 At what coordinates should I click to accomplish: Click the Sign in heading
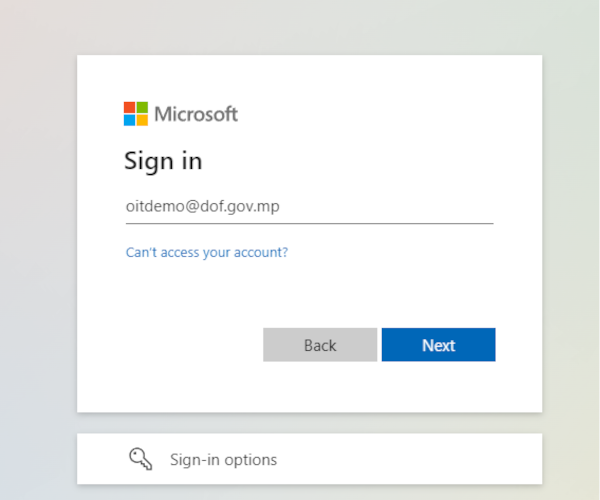tap(163, 161)
